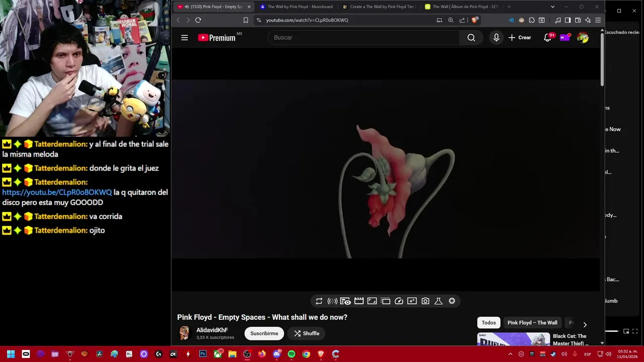Open browser extensions puzzle icon
The image size is (644, 362).
point(531,20)
